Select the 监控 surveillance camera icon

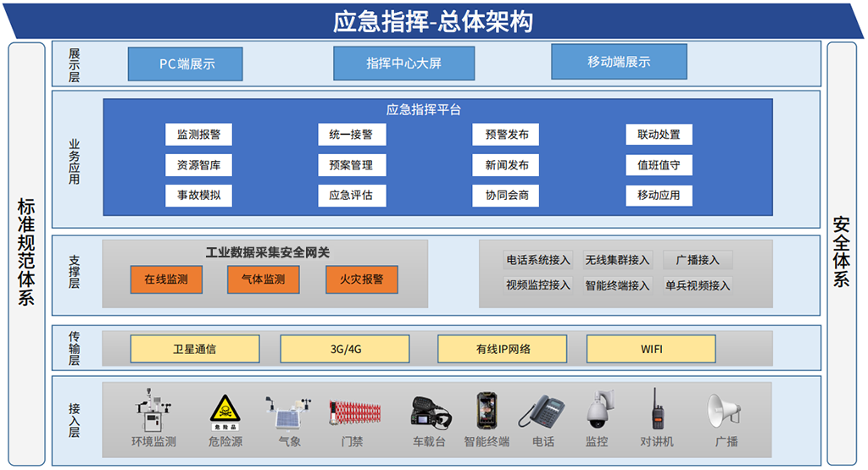tap(599, 409)
